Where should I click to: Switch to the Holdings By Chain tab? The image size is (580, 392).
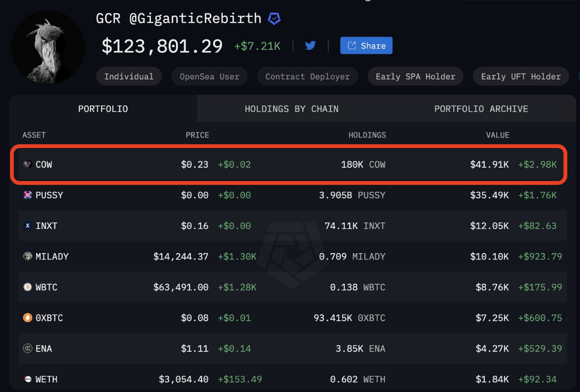tap(291, 109)
